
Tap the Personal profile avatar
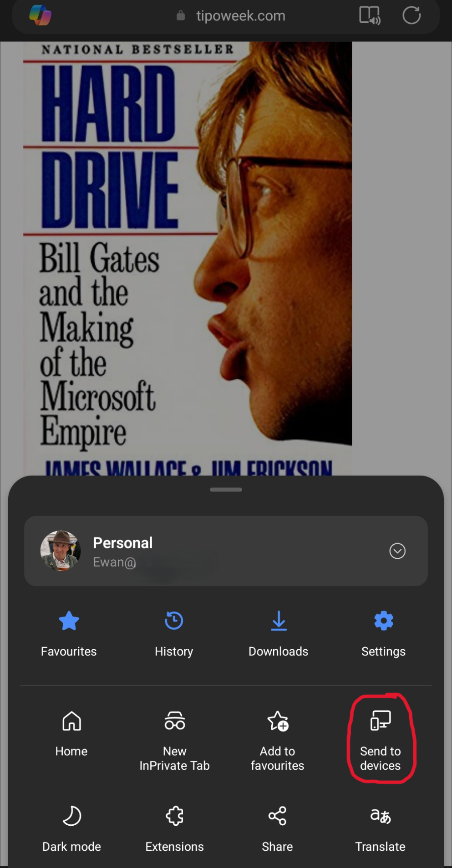click(61, 551)
